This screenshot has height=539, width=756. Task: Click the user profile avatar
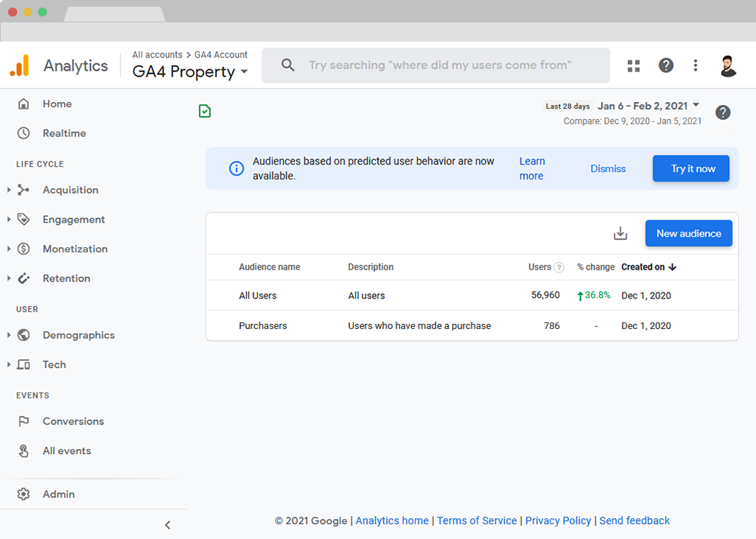728,66
